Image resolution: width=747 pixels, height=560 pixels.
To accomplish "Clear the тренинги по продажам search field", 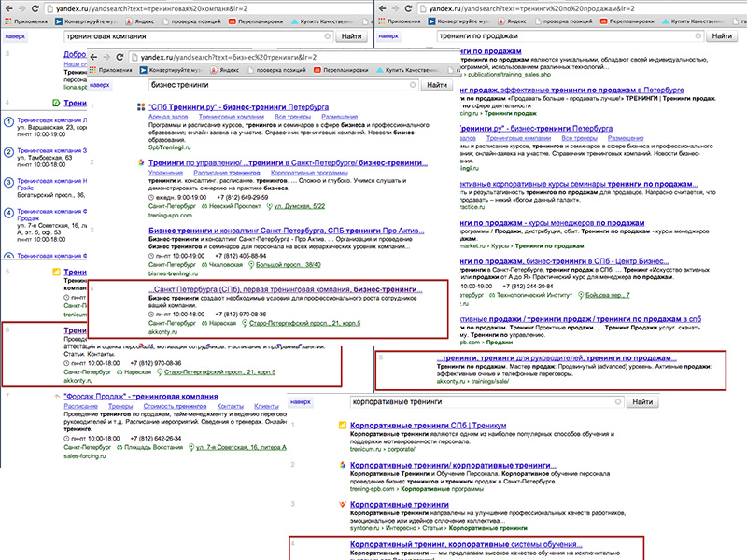I will (x=698, y=36).
